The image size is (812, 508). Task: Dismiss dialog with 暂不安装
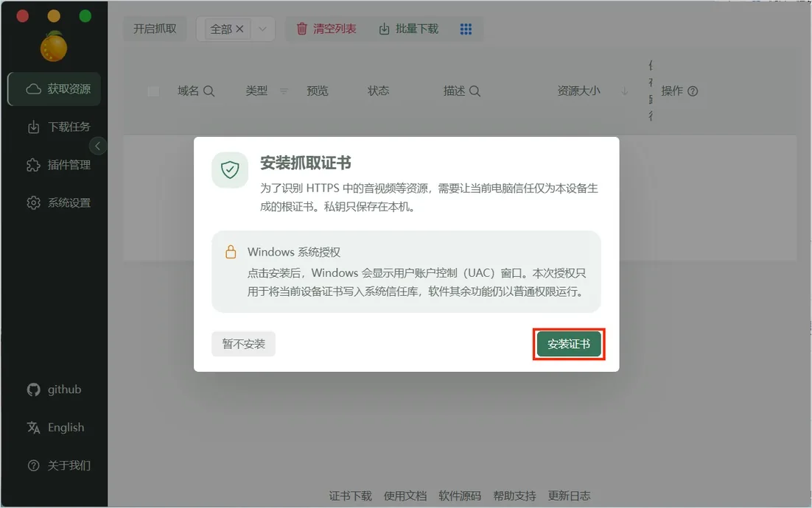[x=243, y=344]
